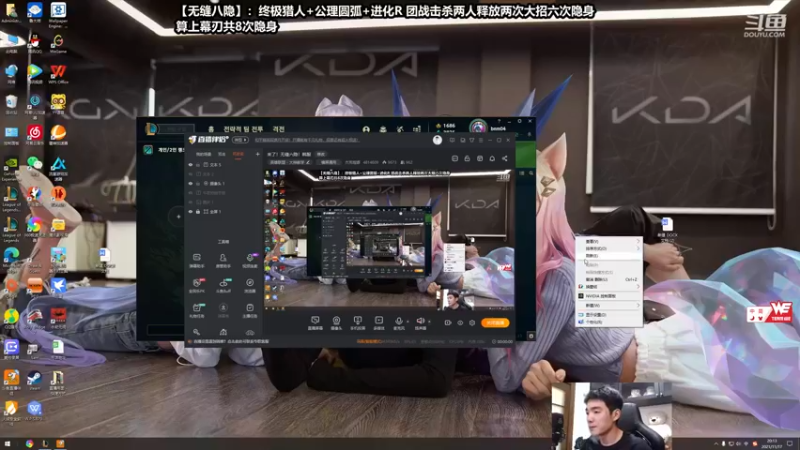Expand the 新建(W) submenu in the context menu
This screenshot has height=450, width=800.
[609, 305]
